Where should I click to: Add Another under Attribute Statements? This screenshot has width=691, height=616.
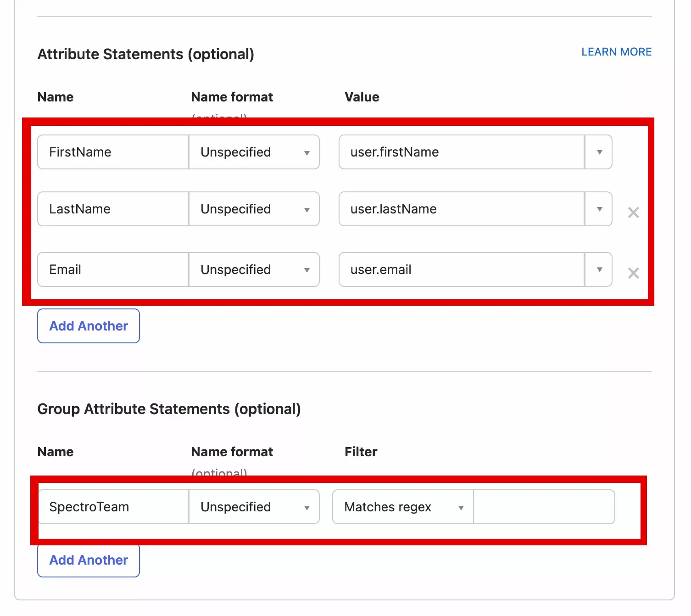89,326
